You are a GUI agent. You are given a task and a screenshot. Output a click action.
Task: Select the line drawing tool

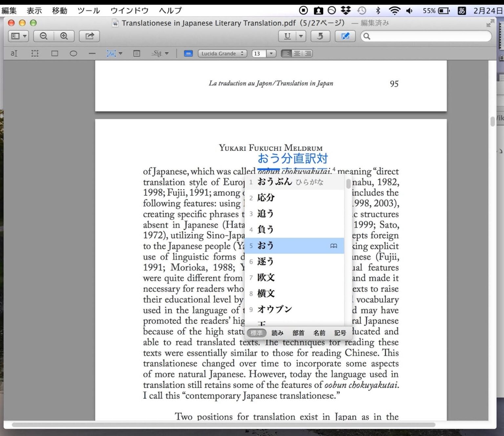[92, 53]
